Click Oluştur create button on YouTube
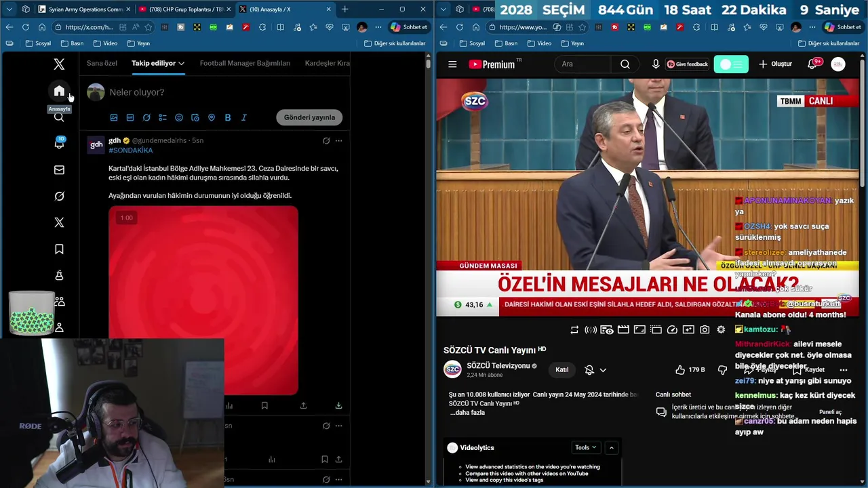 (775, 64)
